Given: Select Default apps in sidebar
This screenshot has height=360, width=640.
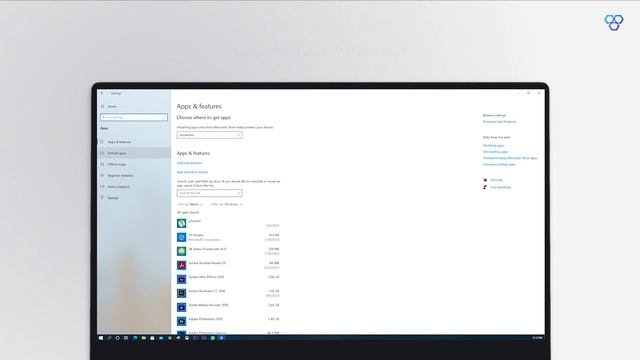Looking at the screenshot, I should click(x=117, y=153).
